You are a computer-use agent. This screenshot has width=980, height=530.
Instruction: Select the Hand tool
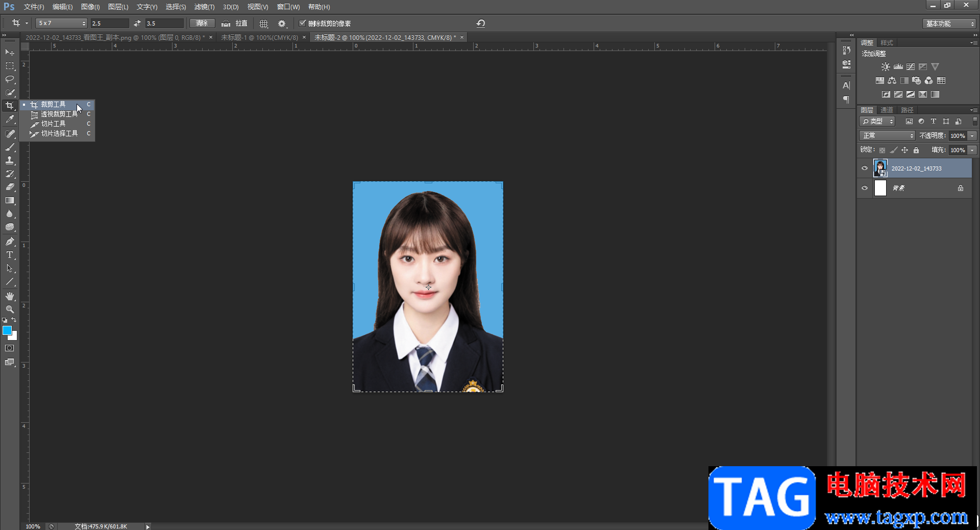[10, 296]
